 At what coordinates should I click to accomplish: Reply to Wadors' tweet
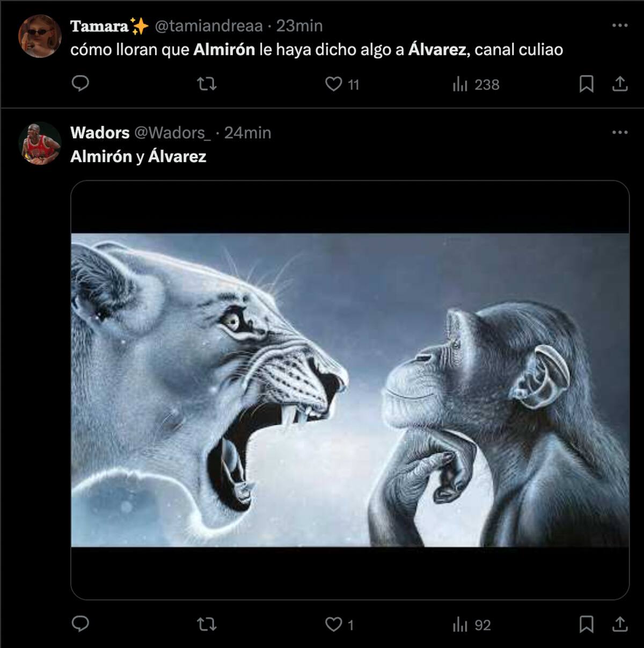80,624
